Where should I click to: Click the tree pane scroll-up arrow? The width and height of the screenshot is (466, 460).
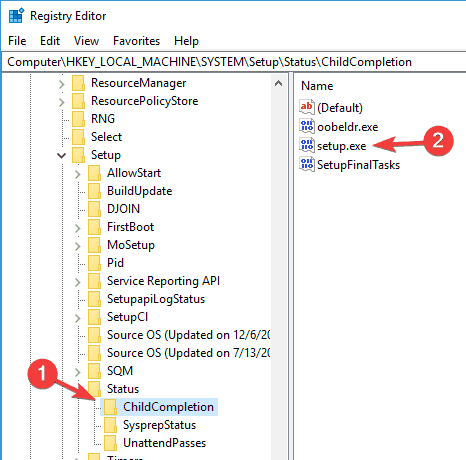point(279,83)
